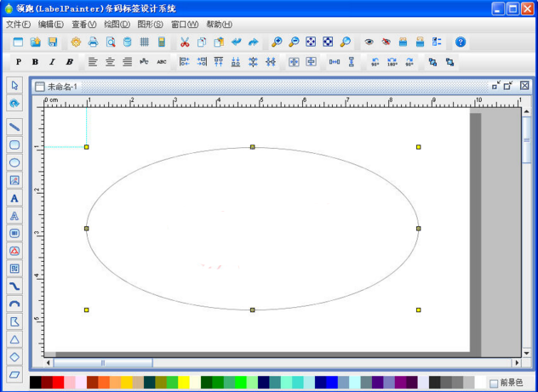The image size is (538, 392).
Task: Select the solid text A tool
Action: [x=14, y=198]
